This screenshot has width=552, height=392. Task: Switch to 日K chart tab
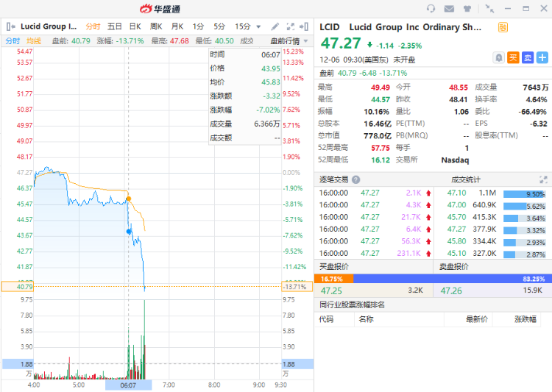(135, 26)
